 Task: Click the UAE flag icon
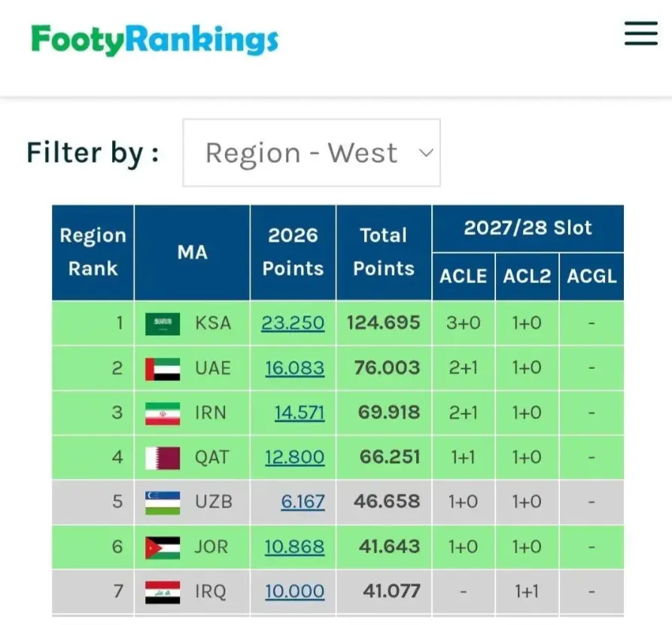pos(163,368)
